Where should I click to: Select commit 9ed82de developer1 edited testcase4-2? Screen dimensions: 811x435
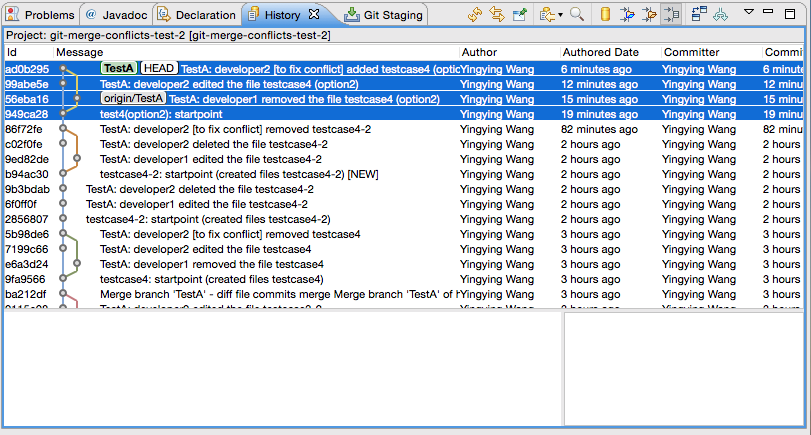[x=403, y=159]
